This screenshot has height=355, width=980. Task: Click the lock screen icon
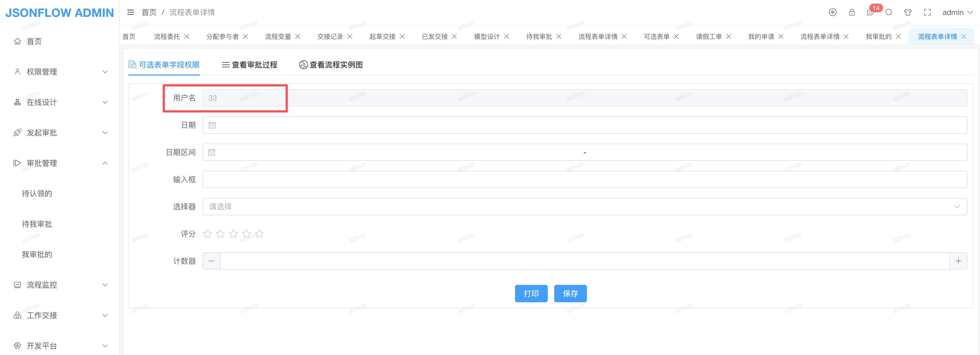(x=851, y=13)
